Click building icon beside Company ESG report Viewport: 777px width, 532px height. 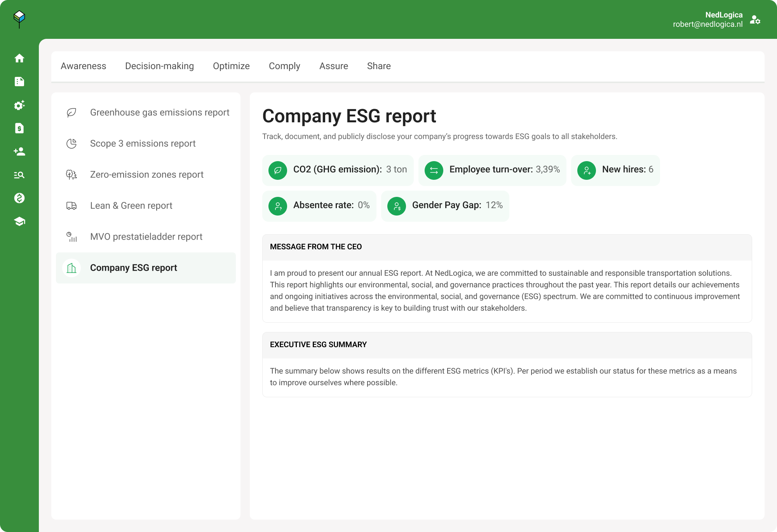(71, 268)
